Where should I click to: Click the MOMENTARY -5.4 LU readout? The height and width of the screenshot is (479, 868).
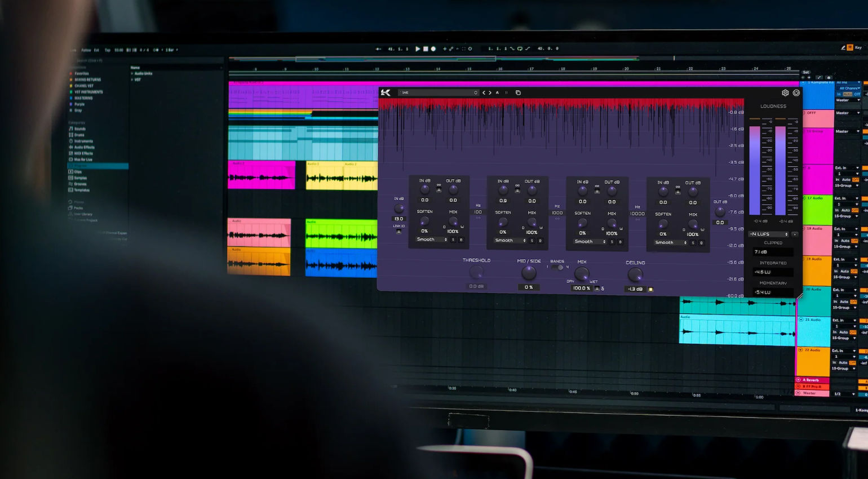[773, 292]
